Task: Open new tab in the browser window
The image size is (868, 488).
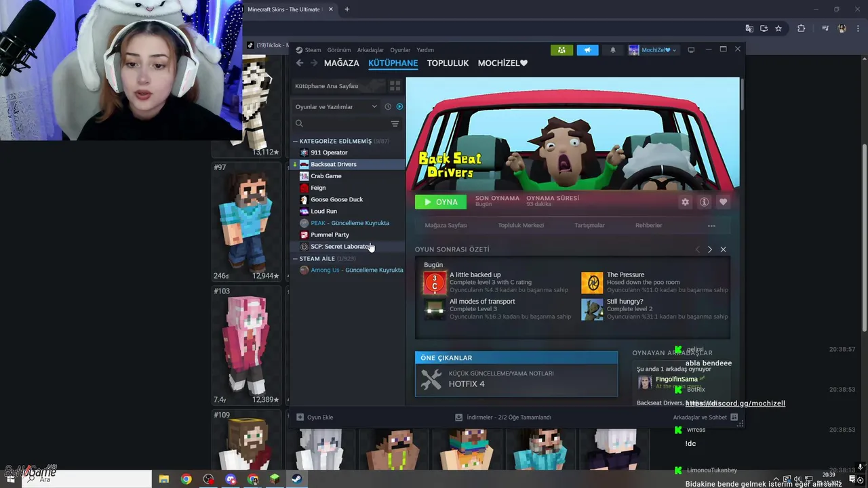Action: (x=347, y=9)
